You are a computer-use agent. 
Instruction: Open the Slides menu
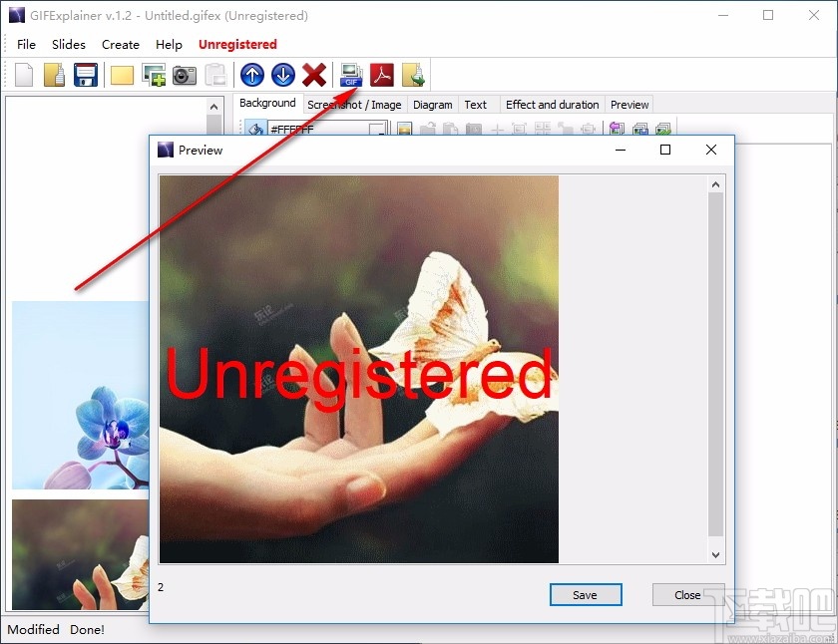(69, 44)
